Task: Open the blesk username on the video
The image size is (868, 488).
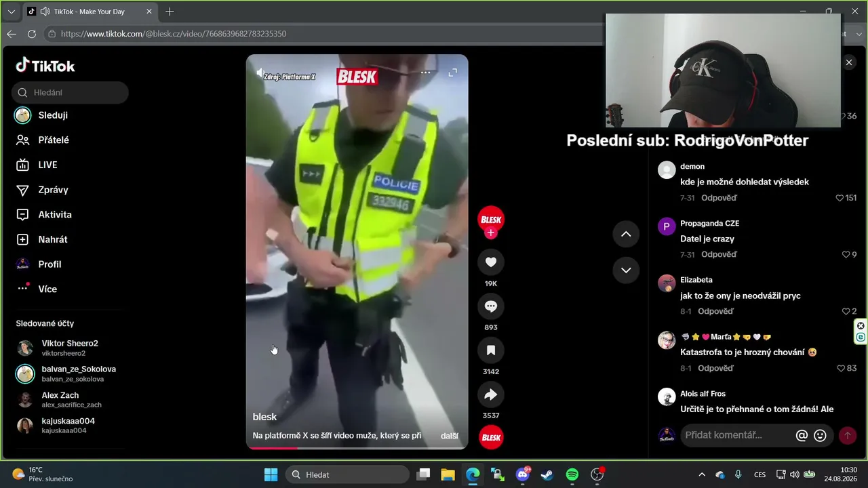Action: click(x=264, y=417)
